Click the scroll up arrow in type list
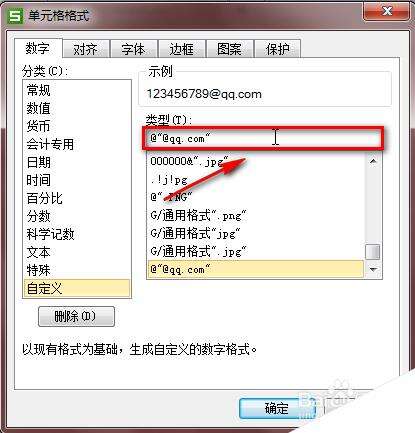415x433 pixels. (373, 161)
